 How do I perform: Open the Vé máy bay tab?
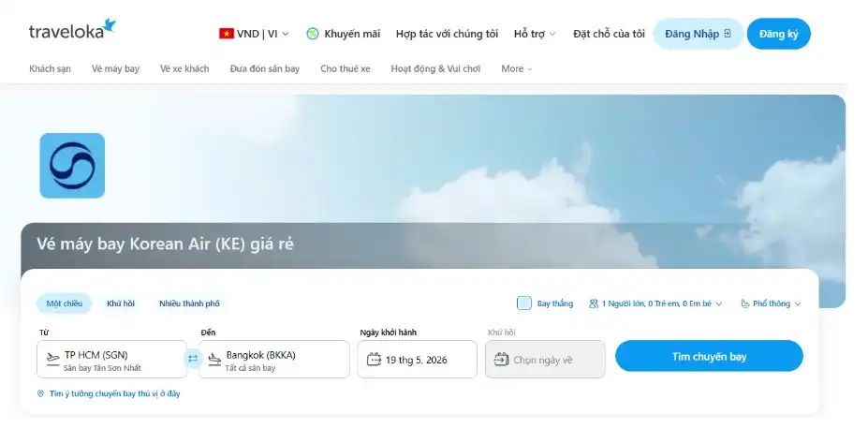pos(116,68)
